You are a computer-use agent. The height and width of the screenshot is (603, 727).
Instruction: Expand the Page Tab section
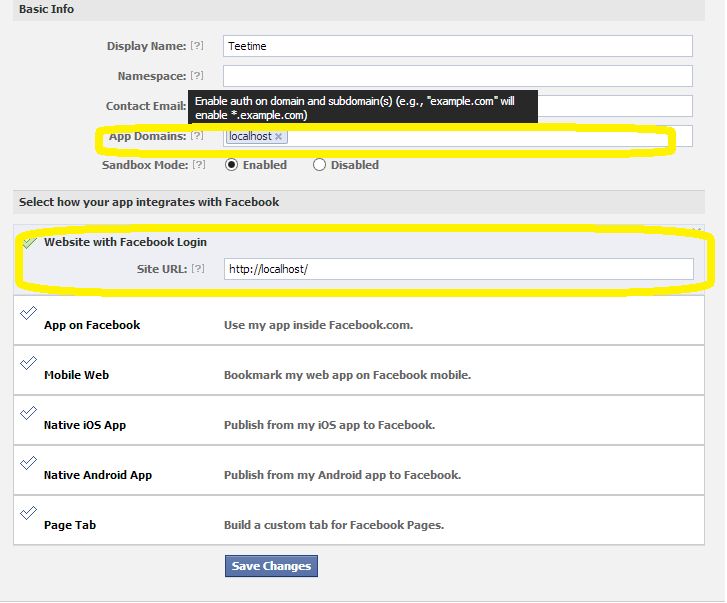point(359,520)
